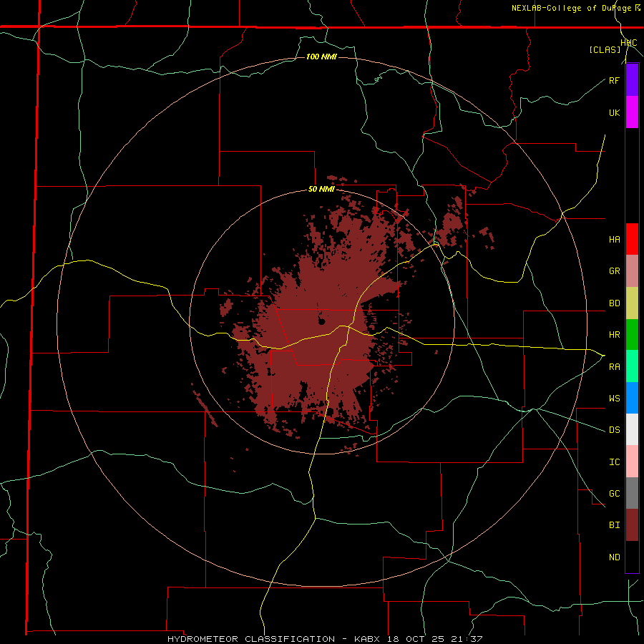
Task: Click the 21:37 timestamp
Action: (x=466, y=639)
